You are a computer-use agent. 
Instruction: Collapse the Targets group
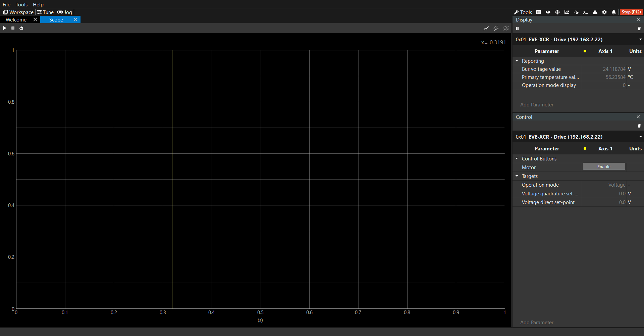click(x=517, y=176)
